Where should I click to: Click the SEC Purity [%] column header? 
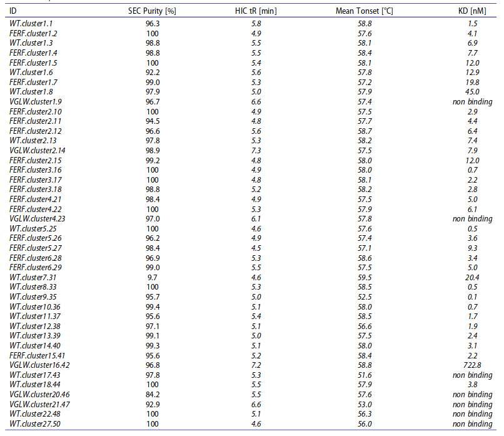(152, 11)
